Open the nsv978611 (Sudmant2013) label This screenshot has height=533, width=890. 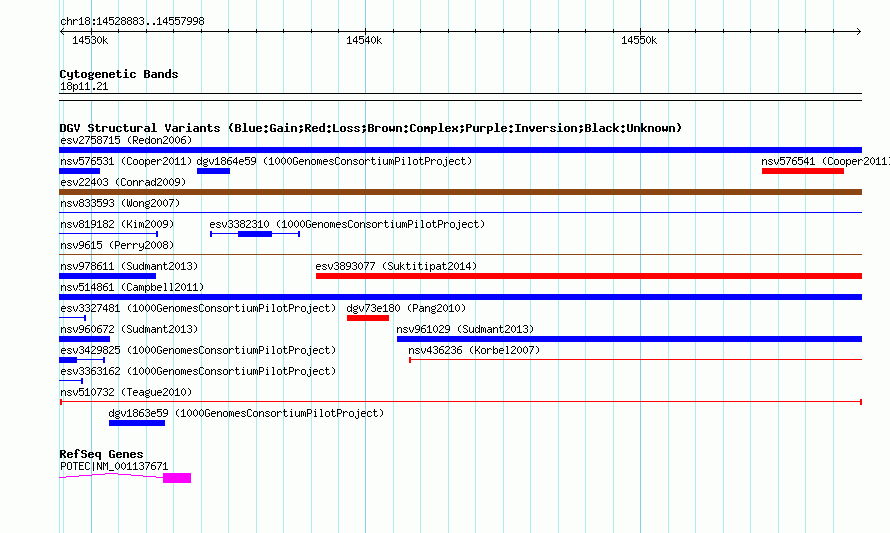pyautogui.click(x=129, y=266)
